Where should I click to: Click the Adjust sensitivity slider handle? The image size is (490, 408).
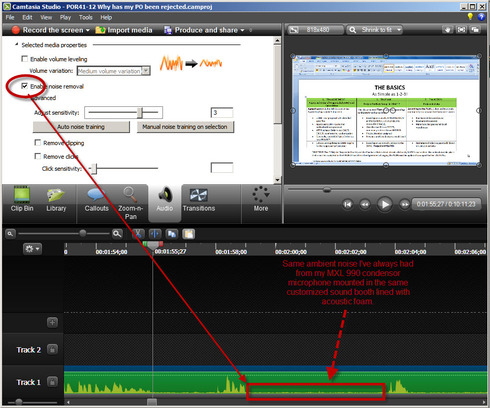coord(140,113)
